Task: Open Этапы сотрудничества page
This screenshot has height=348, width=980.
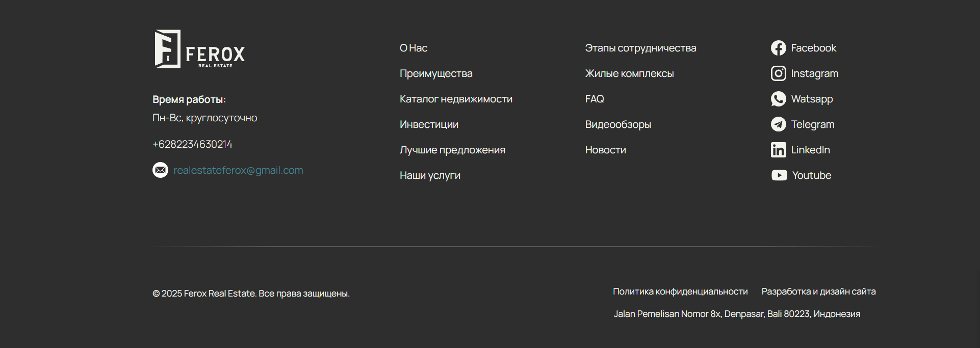Action: 640,48
